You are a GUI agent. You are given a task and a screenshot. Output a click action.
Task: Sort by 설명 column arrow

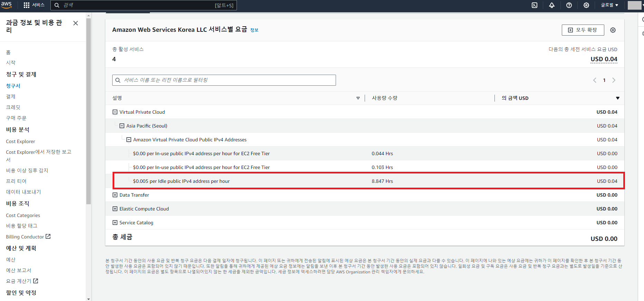pyautogui.click(x=358, y=98)
